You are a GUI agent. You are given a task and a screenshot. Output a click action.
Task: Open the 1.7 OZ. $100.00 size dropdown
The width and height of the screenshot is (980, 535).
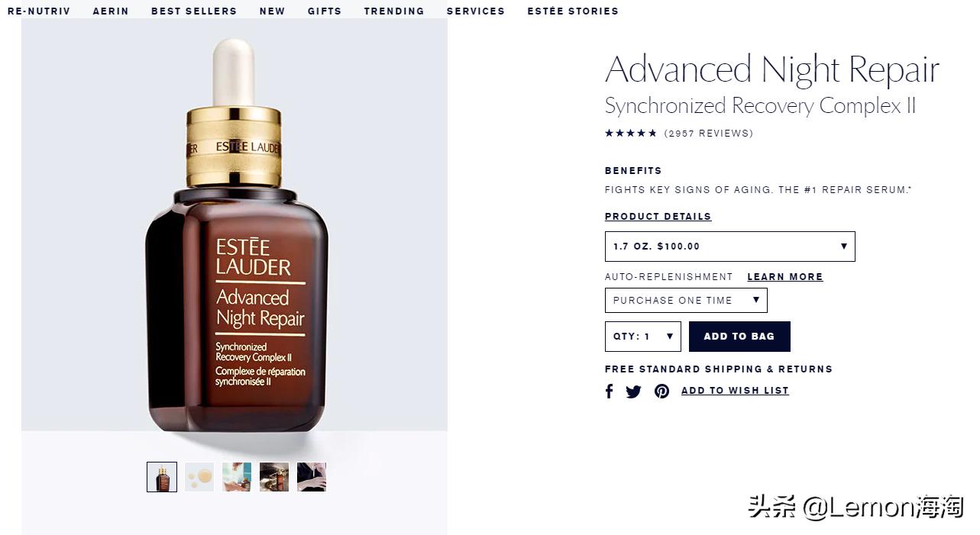click(x=729, y=247)
